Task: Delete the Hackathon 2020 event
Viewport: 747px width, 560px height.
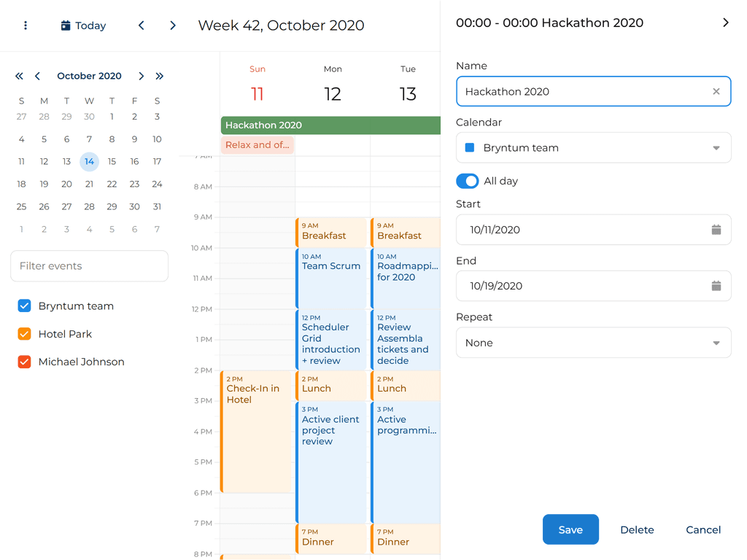Action: 637,529
